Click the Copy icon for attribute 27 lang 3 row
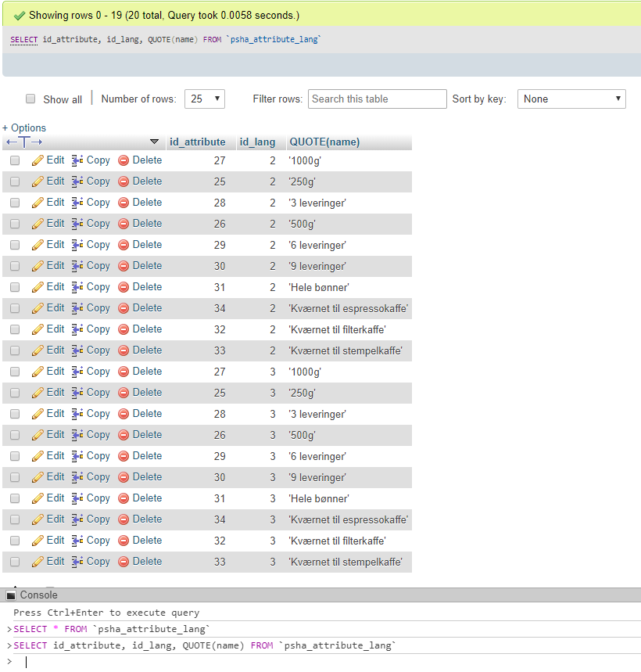The image size is (641, 672). 77,372
